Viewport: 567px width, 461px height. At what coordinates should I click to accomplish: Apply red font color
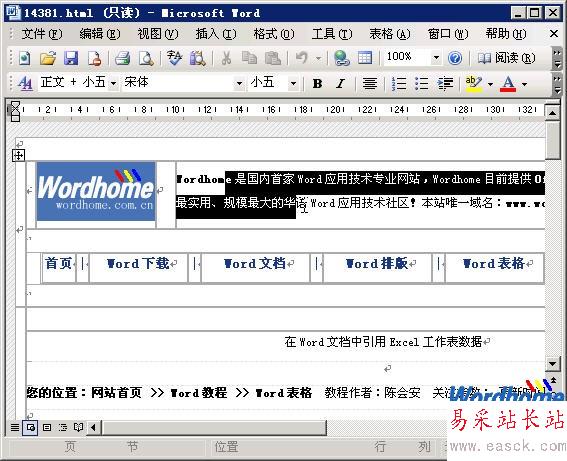click(x=508, y=84)
